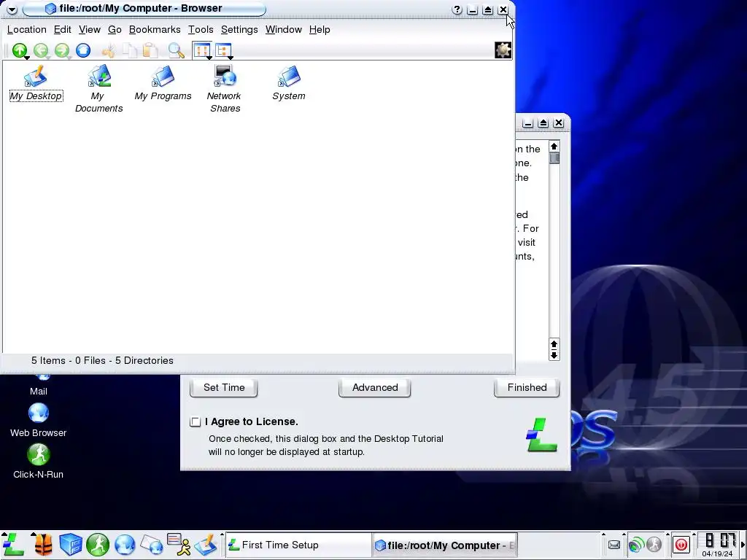
Task: Click the scrollbar thumb in setup text area
Action: [554, 158]
